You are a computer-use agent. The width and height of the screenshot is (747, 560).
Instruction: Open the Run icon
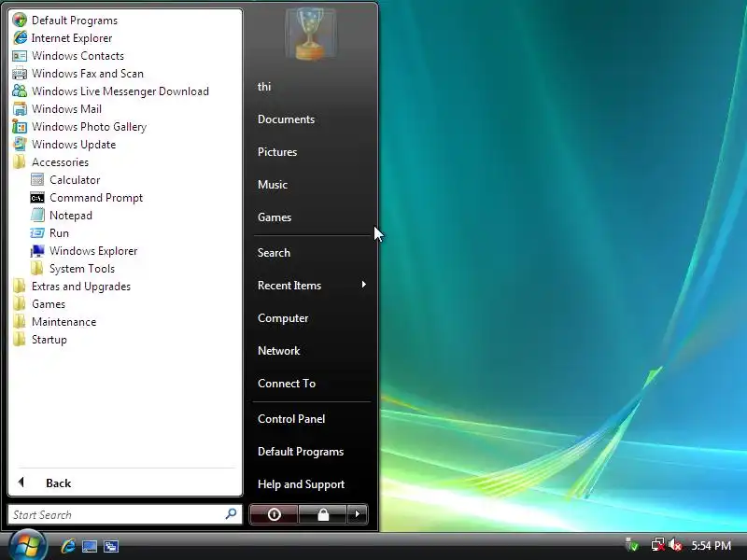37,232
